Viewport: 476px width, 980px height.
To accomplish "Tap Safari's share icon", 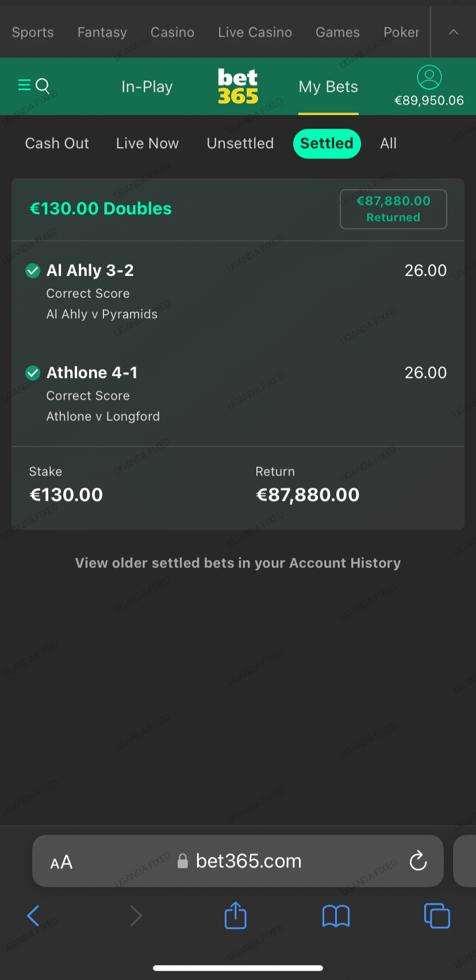I will tap(235, 915).
